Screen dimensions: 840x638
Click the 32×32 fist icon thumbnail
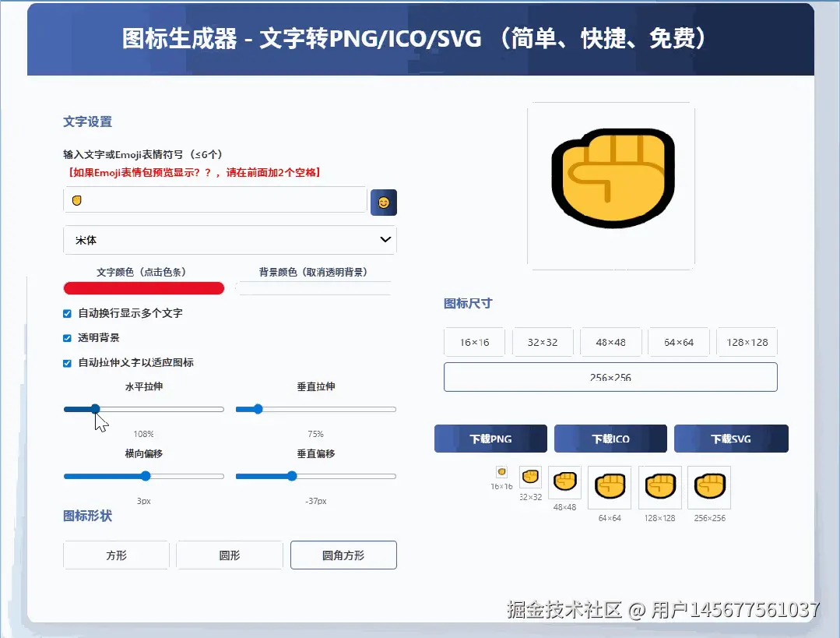(x=530, y=478)
